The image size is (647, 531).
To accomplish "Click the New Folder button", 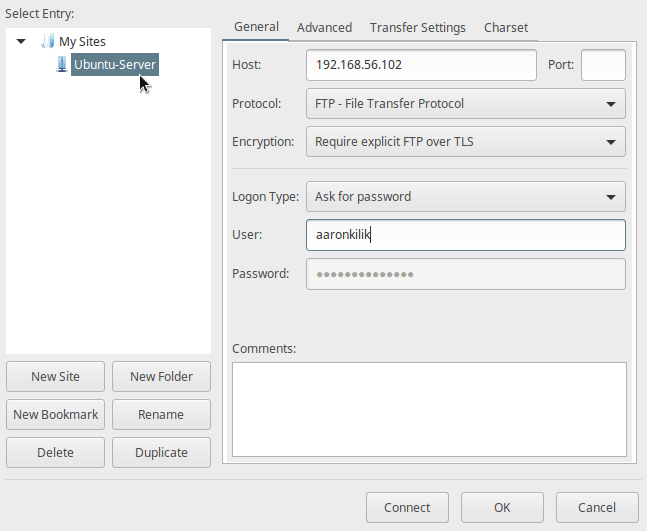I will 161,377.
